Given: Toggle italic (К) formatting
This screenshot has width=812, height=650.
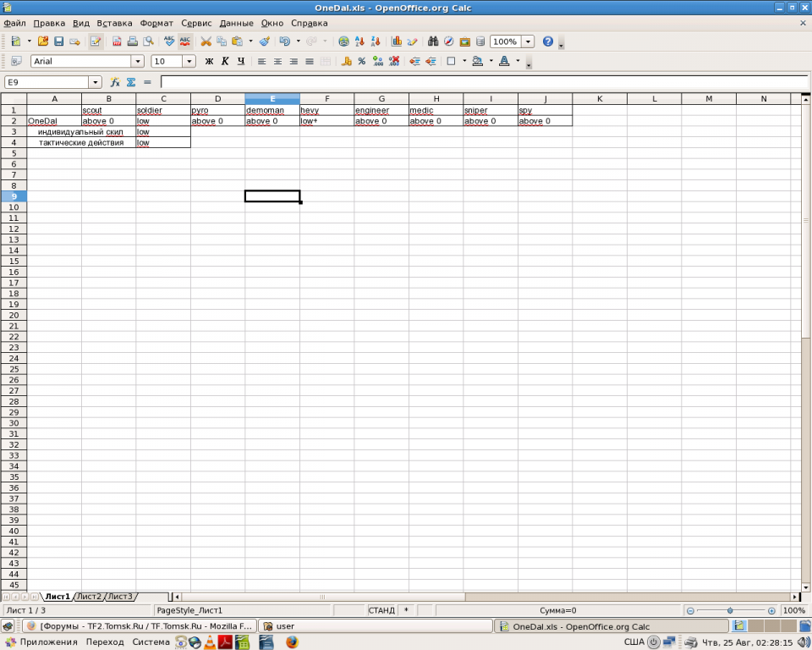Looking at the screenshot, I should click(x=225, y=61).
